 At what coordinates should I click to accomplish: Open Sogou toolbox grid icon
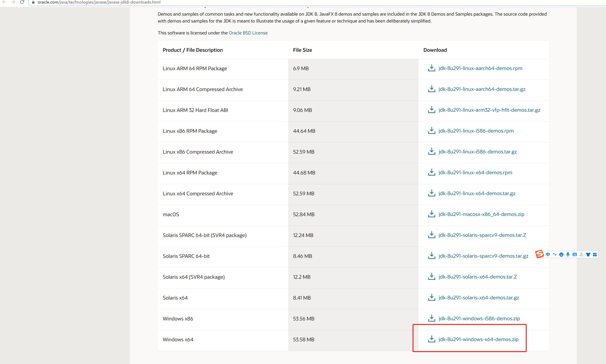click(595, 255)
